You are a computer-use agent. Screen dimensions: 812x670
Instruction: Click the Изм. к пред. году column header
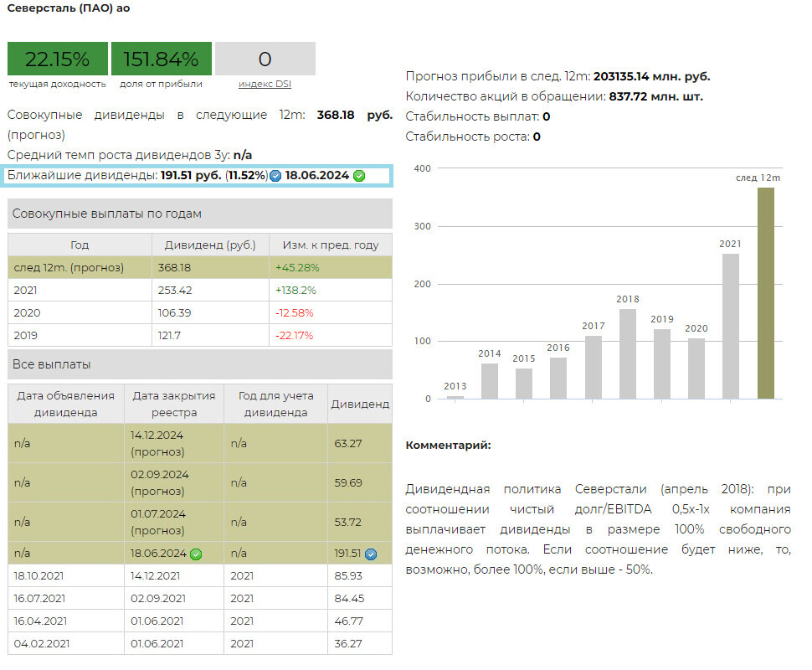pos(330,245)
